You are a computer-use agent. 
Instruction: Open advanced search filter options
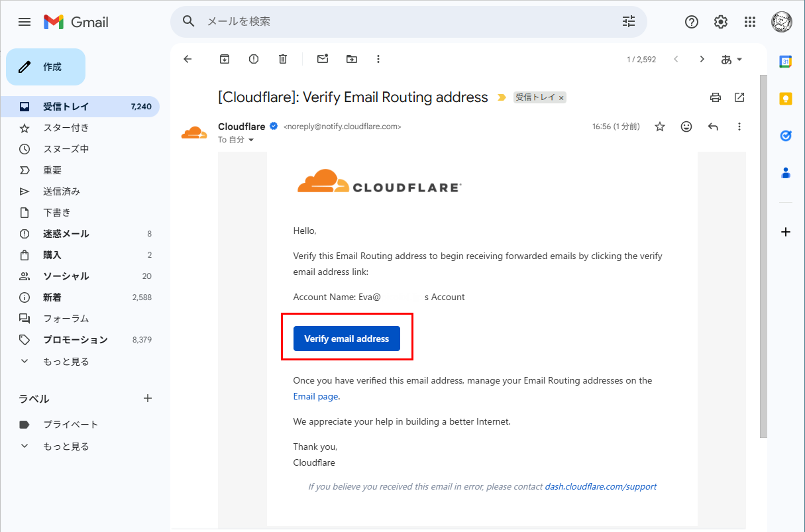(x=627, y=22)
